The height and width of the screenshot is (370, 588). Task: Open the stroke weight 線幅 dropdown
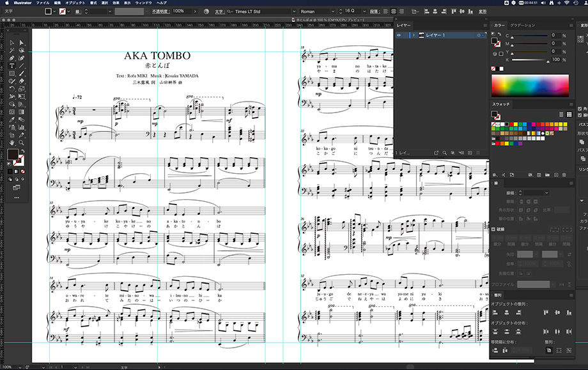coord(546,193)
